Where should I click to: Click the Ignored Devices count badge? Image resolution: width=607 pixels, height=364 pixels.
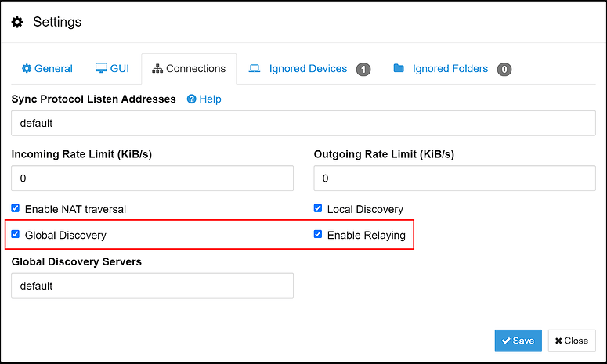tap(363, 69)
